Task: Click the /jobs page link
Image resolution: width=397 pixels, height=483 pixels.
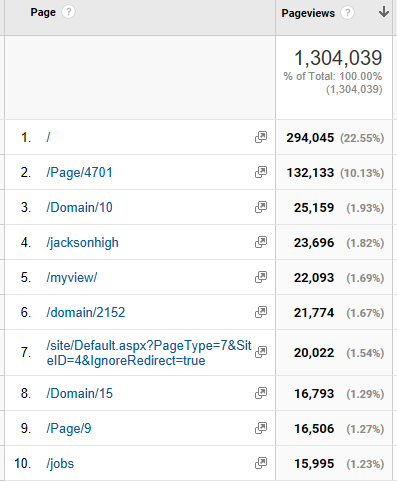Action: (60, 464)
